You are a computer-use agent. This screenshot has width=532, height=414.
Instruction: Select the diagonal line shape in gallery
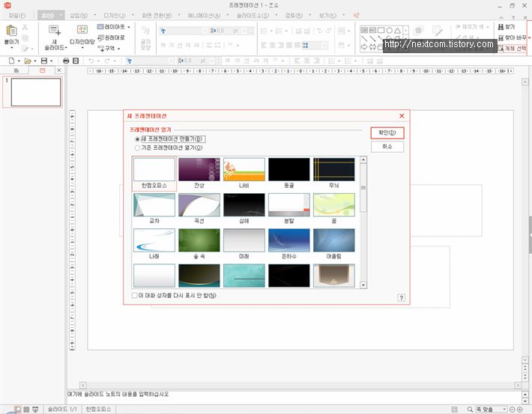tap(364, 39)
